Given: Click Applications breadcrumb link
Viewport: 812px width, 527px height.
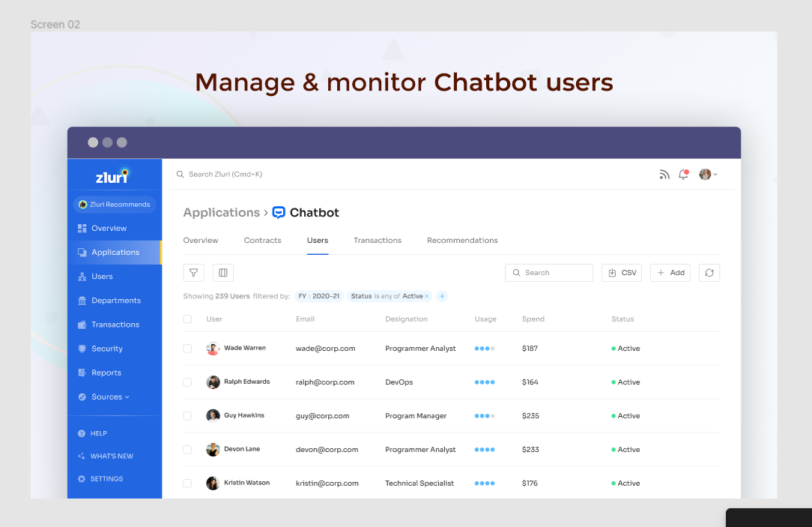Looking at the screenshot, I should [222, 213].
